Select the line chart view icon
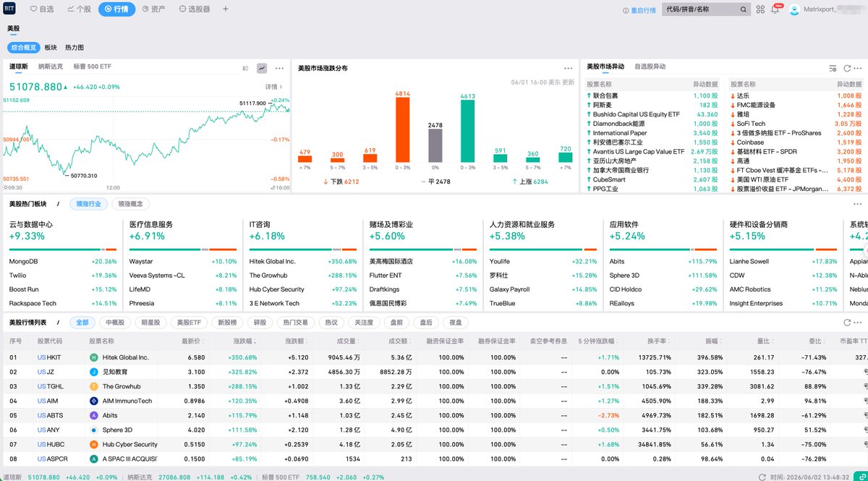This screenshot has width=868, height=481. (x=262, y=68)
